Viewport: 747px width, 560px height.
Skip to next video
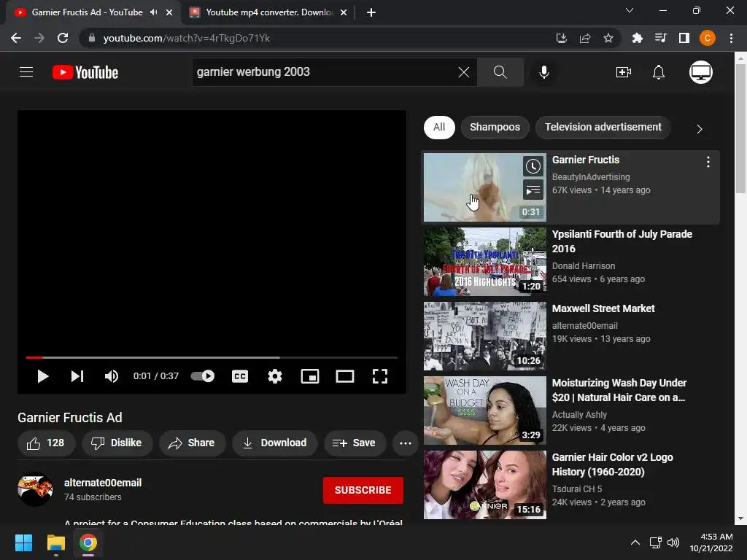point(77,376)
